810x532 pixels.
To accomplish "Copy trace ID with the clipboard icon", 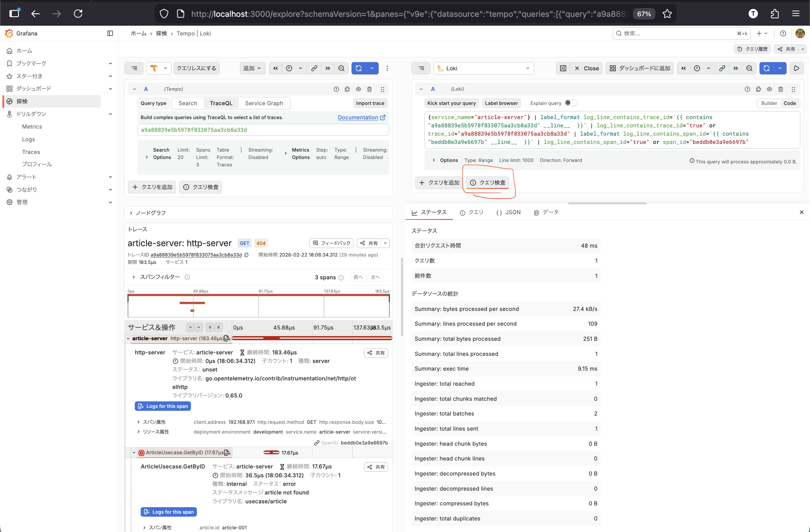I will (x=247, y=255).
